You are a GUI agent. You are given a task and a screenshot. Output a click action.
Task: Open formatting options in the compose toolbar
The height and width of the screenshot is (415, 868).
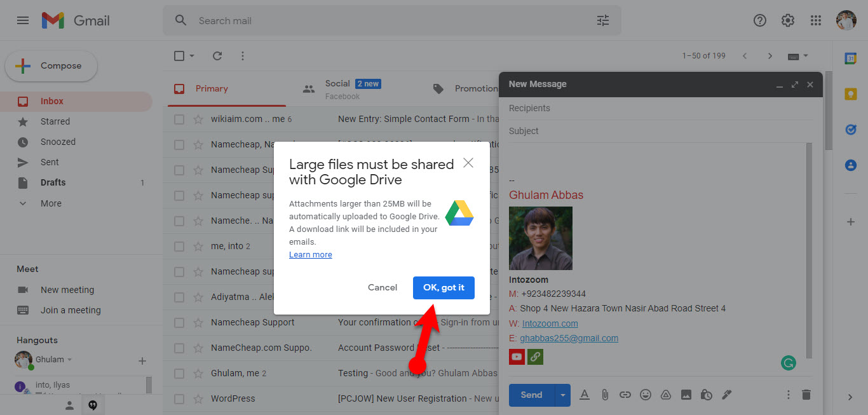tap(585, 395)
